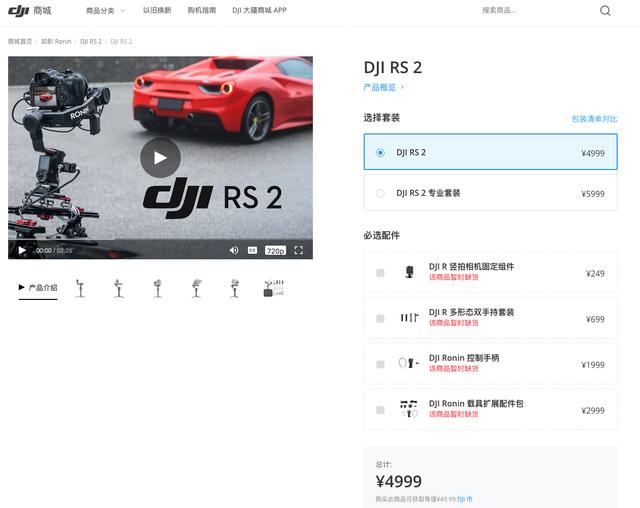This screenshot has height=508, width=640.
Task: Click the 必选配件 heading text
Action: 382,235
